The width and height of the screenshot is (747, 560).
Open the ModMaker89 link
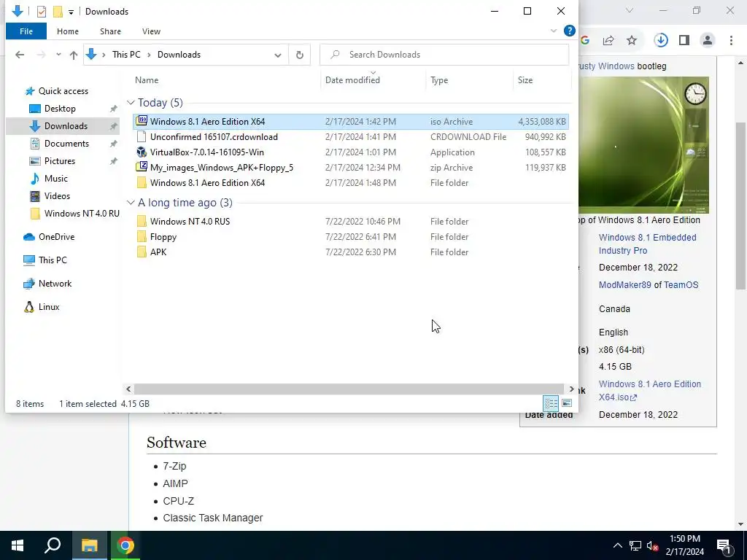click(x=625, y=285)
